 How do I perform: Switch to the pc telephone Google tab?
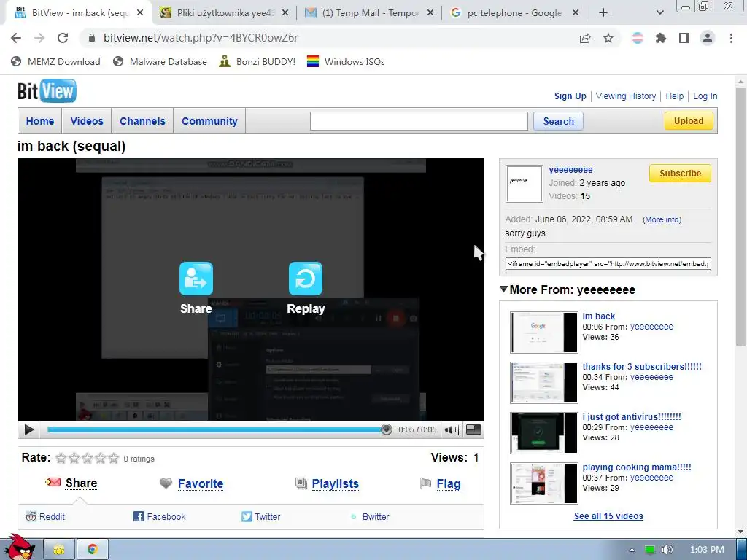[514, 13]
